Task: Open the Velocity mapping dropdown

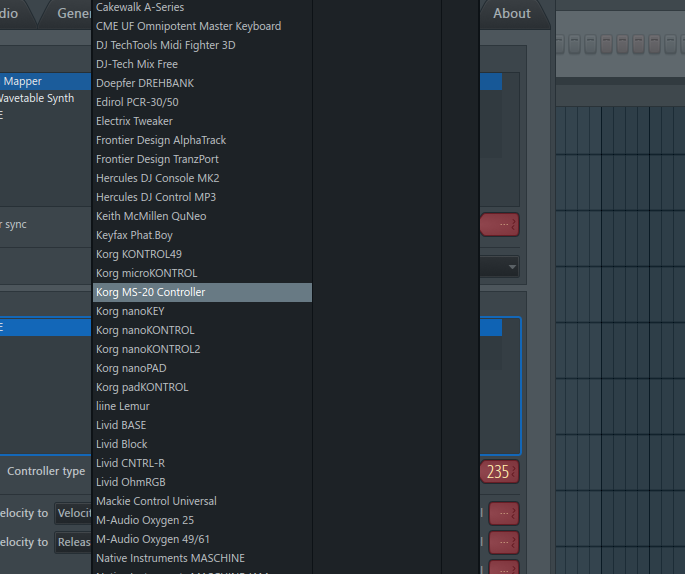Action: point(73,513)
